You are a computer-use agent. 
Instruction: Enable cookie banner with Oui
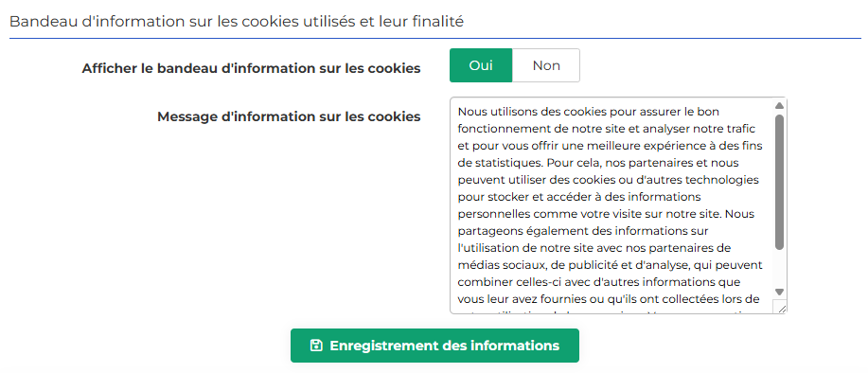point(481,65)
